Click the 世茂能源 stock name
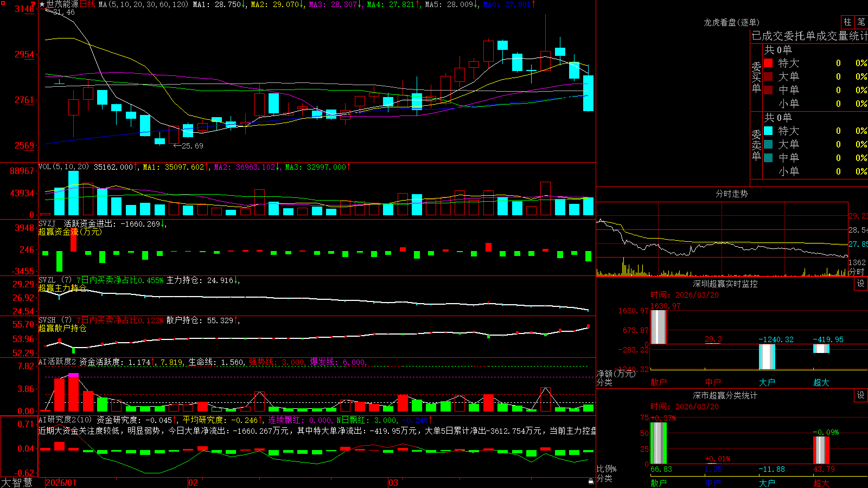 (62, 4)
